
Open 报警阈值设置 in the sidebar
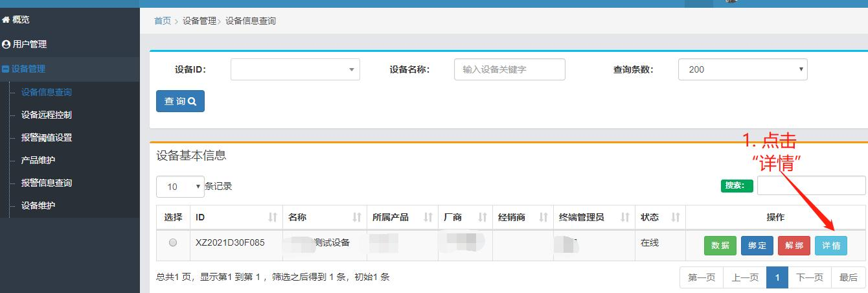(x=46, y=137)
